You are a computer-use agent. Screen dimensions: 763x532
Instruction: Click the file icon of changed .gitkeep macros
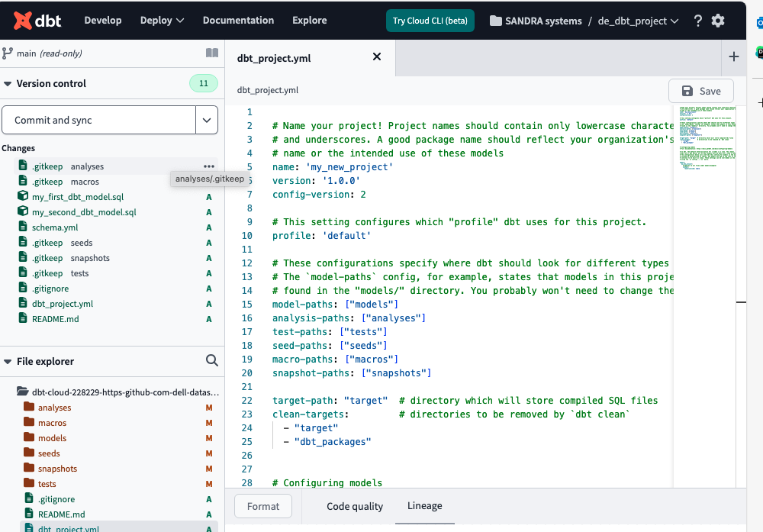click(23, 181)
